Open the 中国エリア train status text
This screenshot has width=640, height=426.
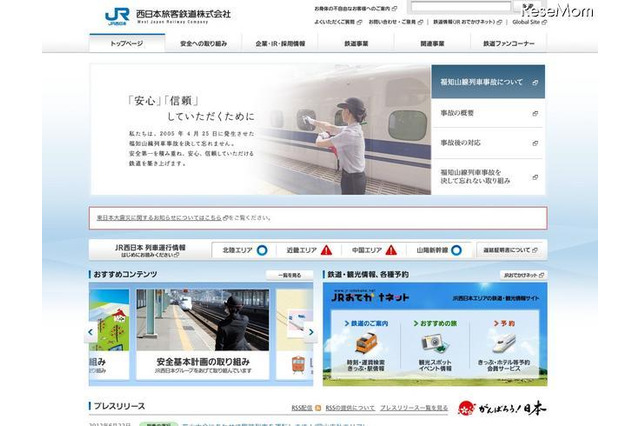tap(367, 250)
